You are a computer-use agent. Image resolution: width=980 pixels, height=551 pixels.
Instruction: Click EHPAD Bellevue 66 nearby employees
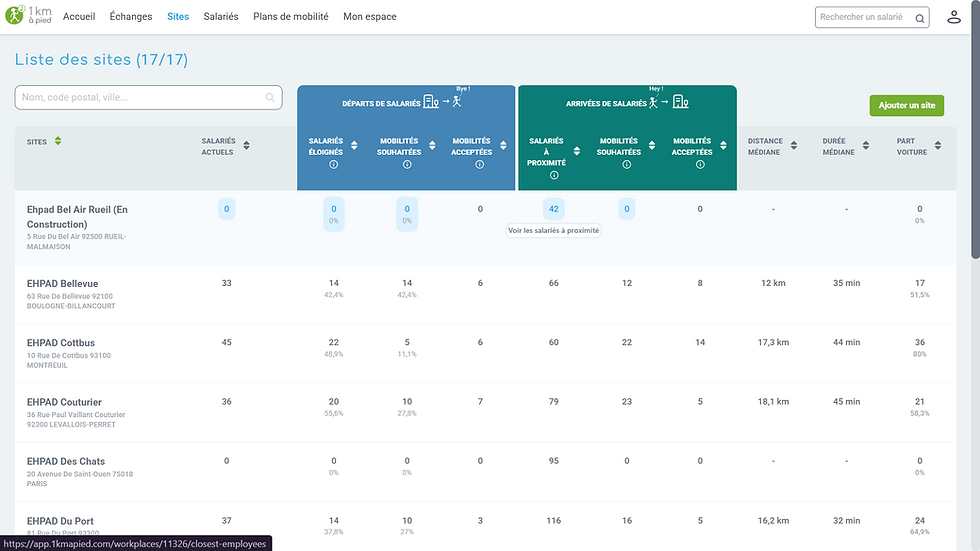pyautogui.click(x=554, y=283)
